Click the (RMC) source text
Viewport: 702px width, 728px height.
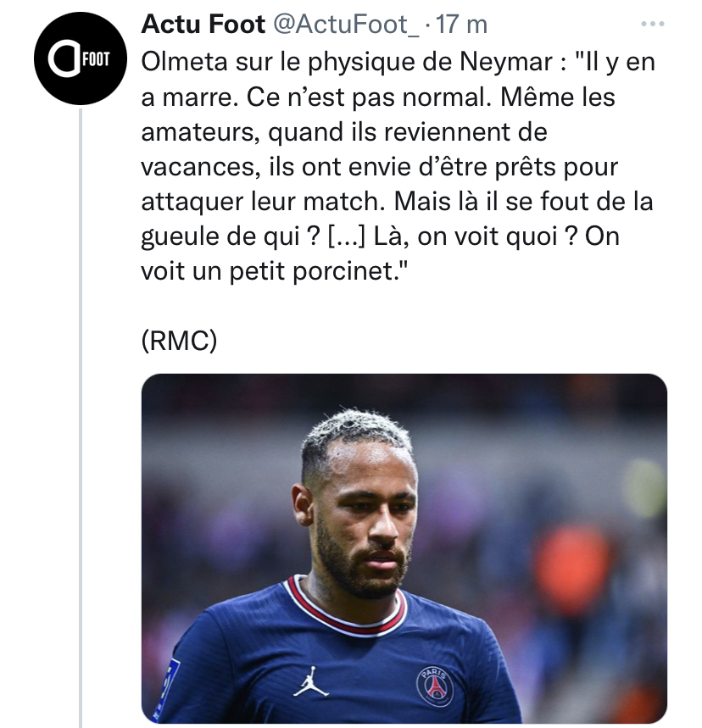(x=179, y=341)
